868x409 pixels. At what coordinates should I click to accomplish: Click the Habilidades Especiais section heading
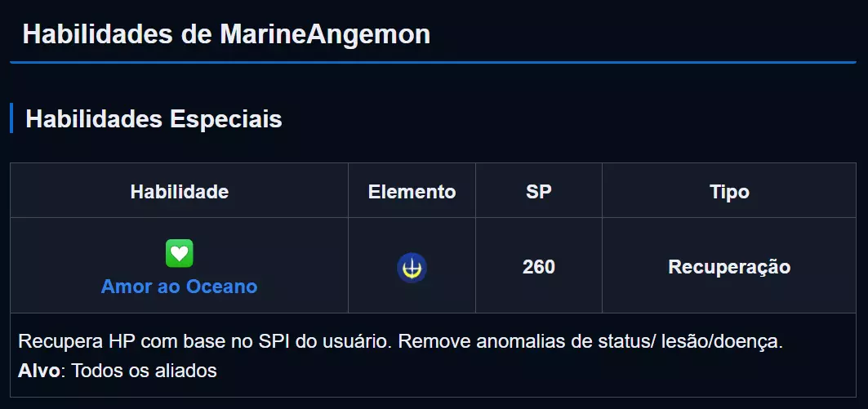(x=154, y=119)
